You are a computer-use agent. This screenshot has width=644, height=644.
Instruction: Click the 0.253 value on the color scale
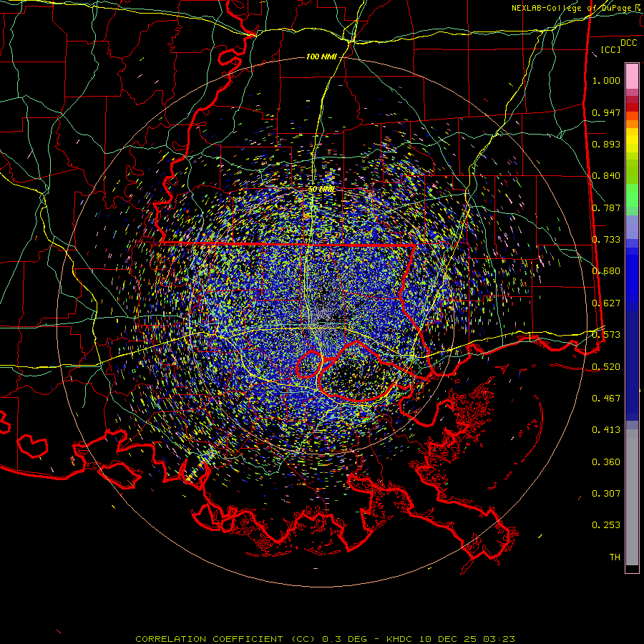click(x=606, y=525)
